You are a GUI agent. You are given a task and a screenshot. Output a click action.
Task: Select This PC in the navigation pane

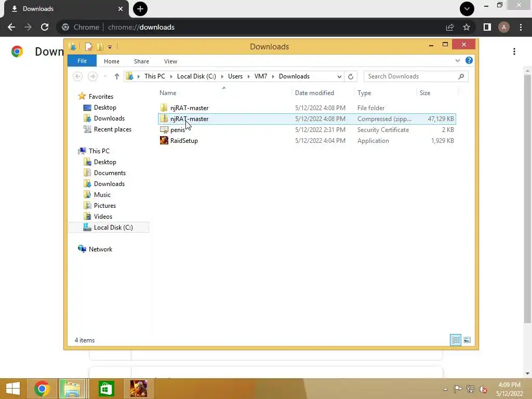99,151
